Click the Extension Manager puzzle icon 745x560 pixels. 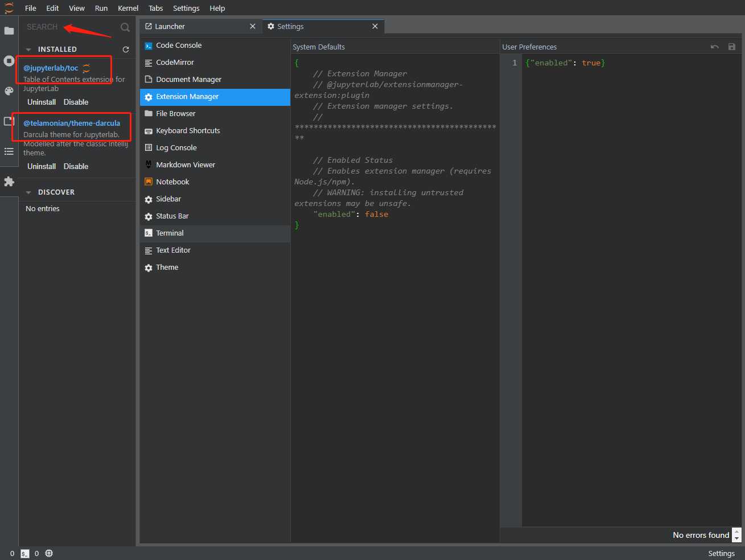9,182
